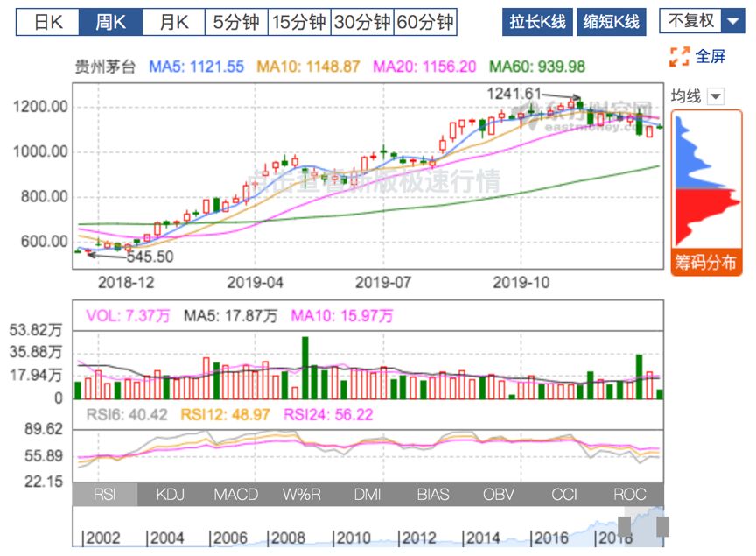Click the 545.50 low price annotation
Viewport: 756px width, 556px height.
[x=150, y=257]
